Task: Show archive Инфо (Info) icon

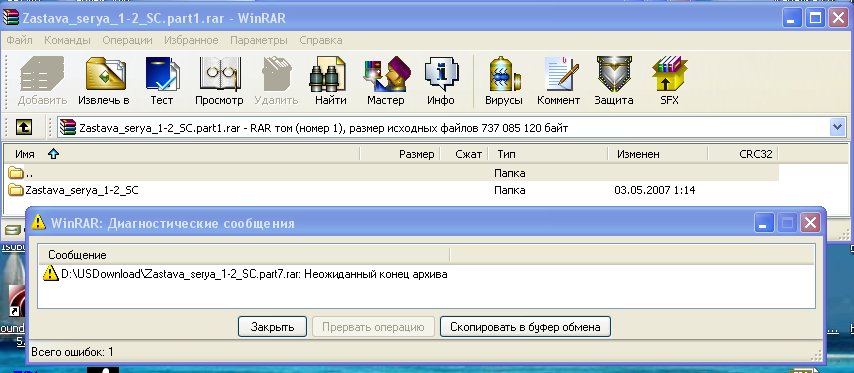Action: click(x=441, y=74)
